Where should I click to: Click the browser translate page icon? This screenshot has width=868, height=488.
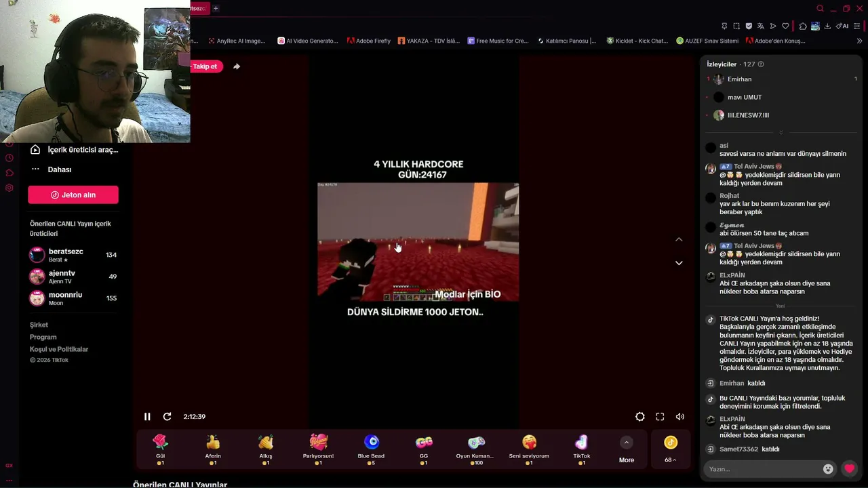click(761, 26)
